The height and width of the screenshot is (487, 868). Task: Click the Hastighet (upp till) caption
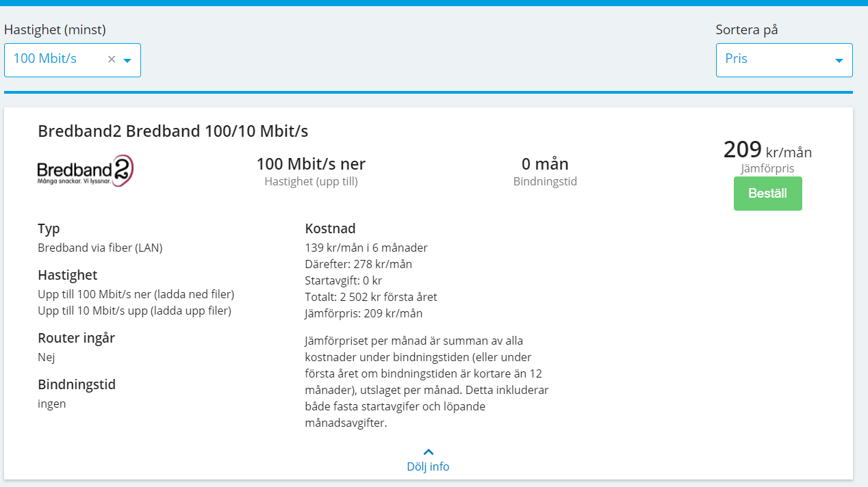311,181
